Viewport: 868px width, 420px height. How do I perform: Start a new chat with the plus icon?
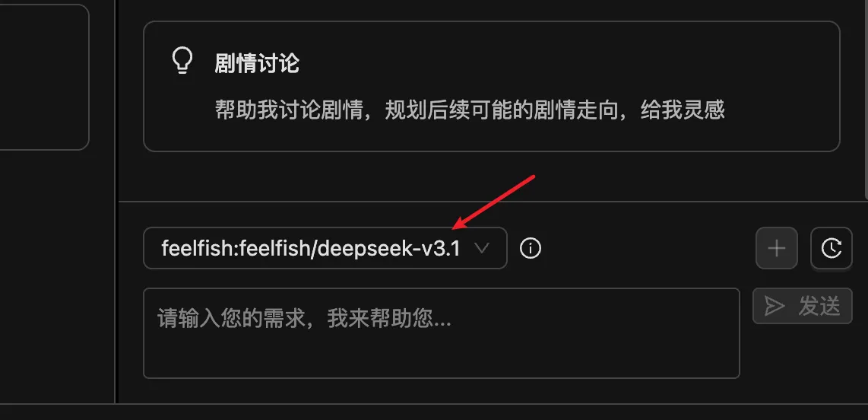coord(777,248)
